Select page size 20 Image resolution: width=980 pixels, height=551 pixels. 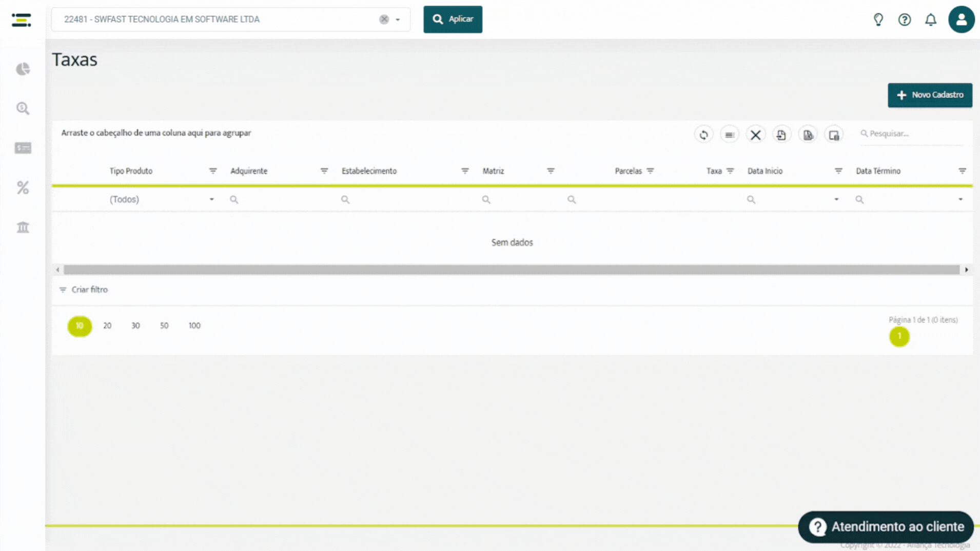[x=107, y=326]
